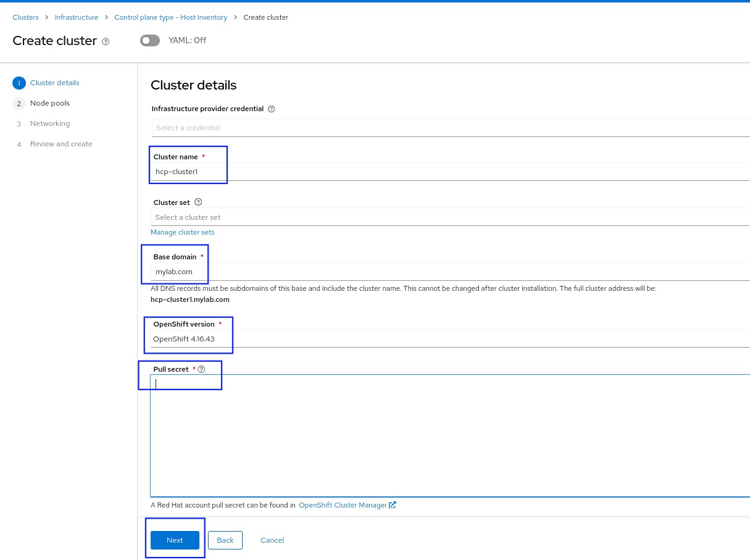Go to Cluster details wizard step
The height and width of the screenshot is (560, 750).
point(46,83)
